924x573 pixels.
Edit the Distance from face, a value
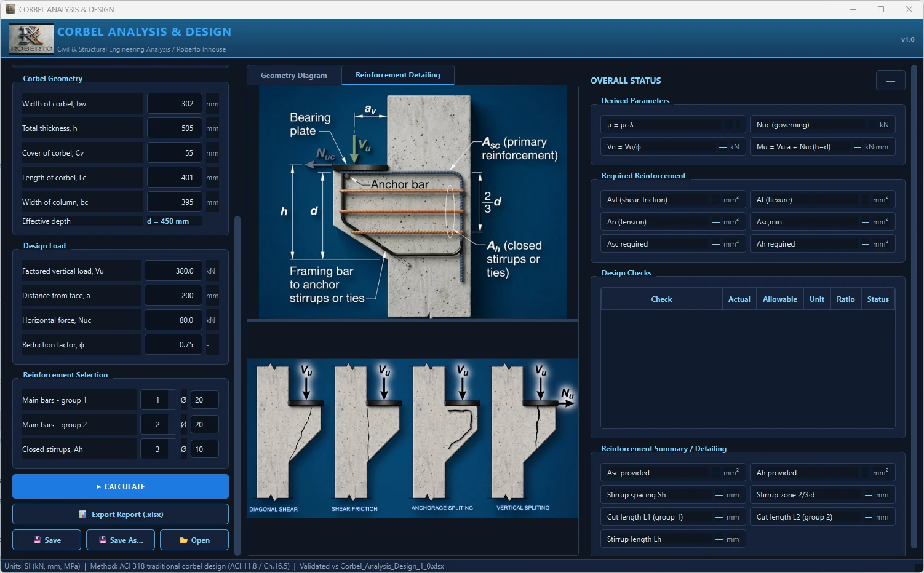tap(173, 295)
